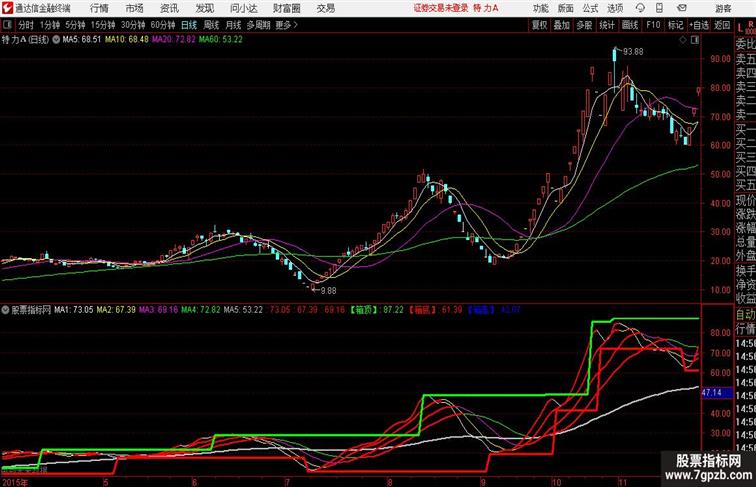The image size is (756, 487).
Task: Open F10 company info
Action: pos(653,25)
